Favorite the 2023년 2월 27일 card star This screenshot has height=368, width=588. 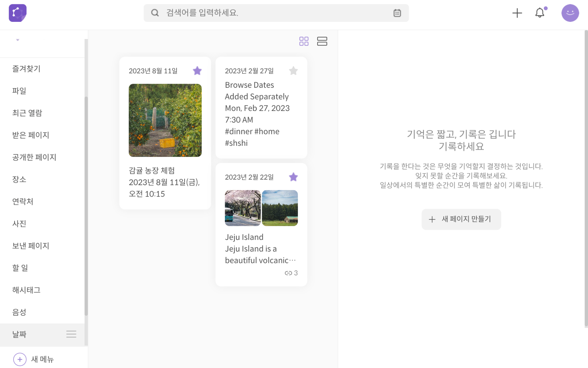point(293,71)
